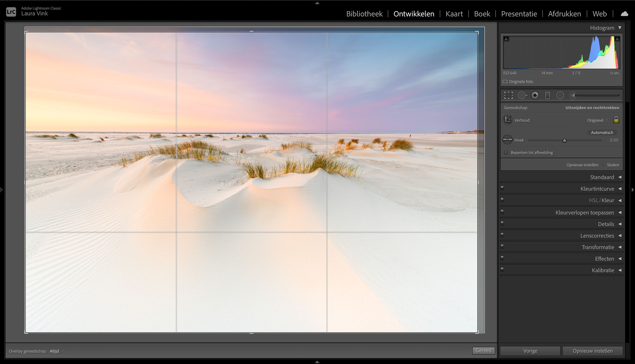635x364 pixels.
Task: Click the crop frame tool next to Verhoud
Action: pos(507,120)
